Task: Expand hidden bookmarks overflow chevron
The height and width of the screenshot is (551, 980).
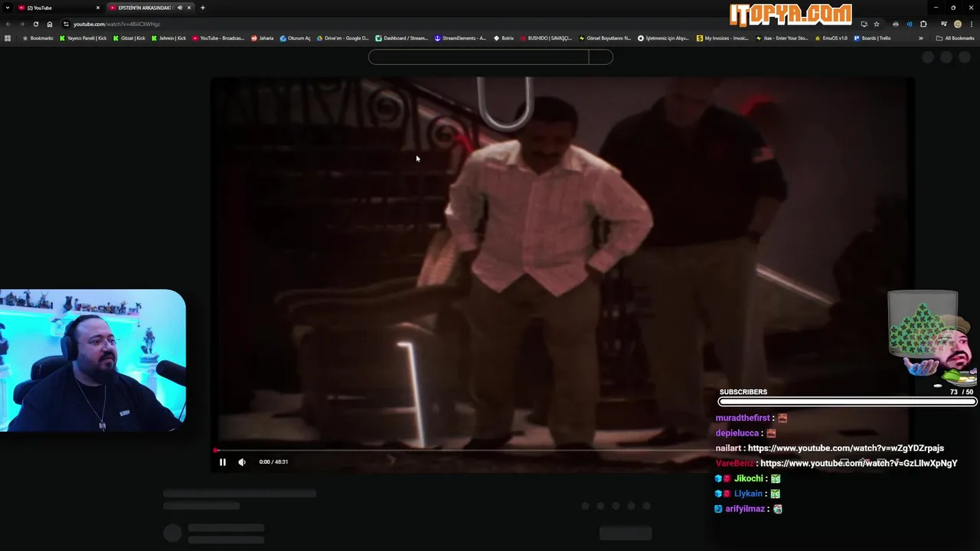Action: pos(921,37)
